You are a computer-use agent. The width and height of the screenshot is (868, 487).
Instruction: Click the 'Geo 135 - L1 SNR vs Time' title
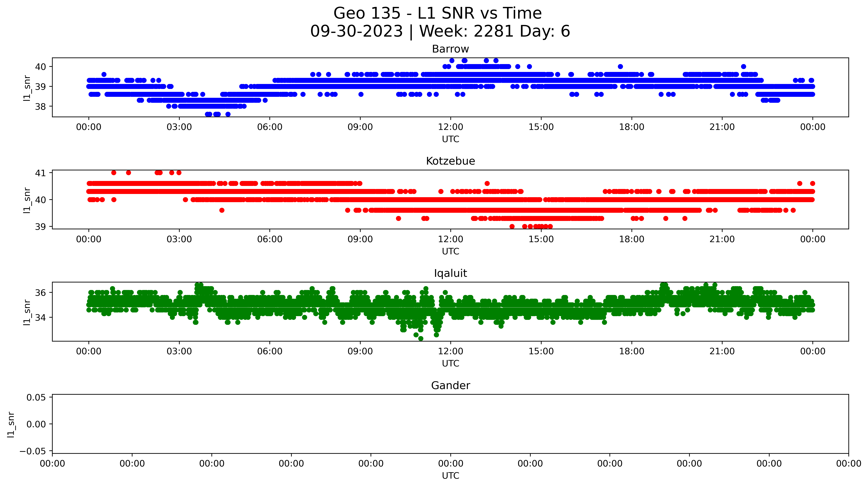[x=437, y=13]
